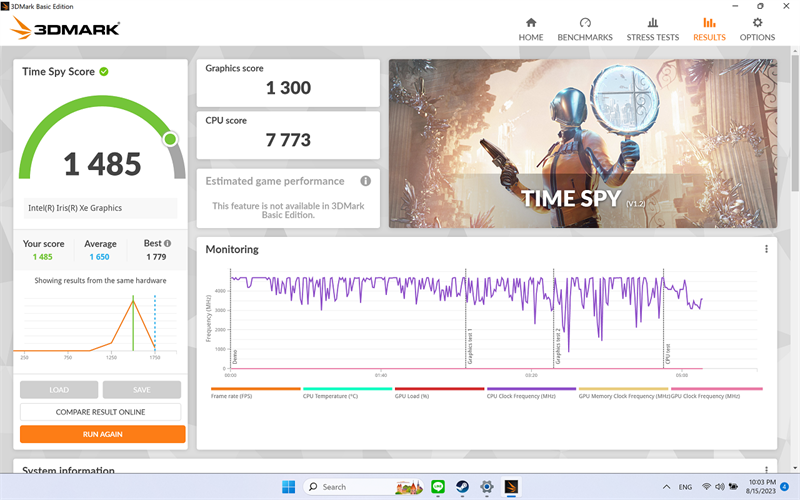Open the OPTIONS section
This screenshot has height=500, width=800.
[x=757, y=29]
